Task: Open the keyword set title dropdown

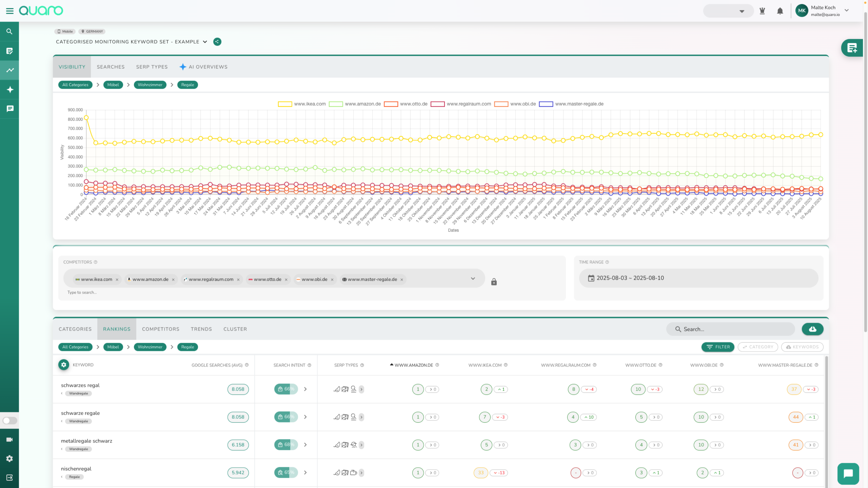Action: pos(205,42)
